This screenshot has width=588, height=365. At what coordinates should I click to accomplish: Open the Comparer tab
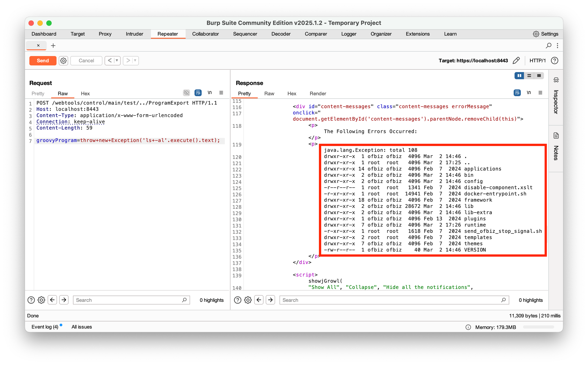coord(316,34)
